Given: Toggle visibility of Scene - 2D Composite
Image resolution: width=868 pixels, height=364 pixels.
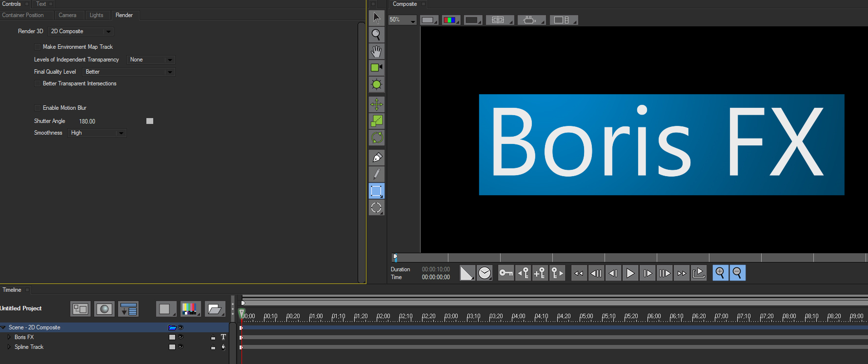Looking at the screenshot, I should (181, 327).
